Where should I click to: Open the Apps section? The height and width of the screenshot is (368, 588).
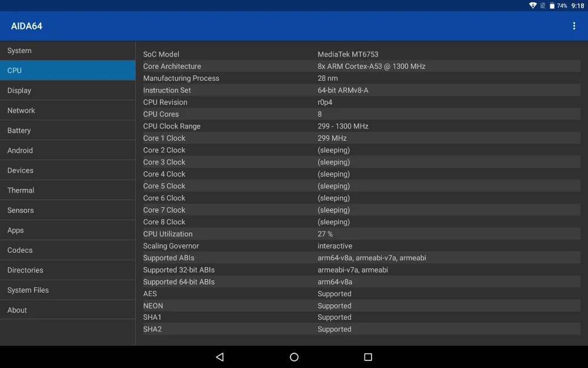68,230
